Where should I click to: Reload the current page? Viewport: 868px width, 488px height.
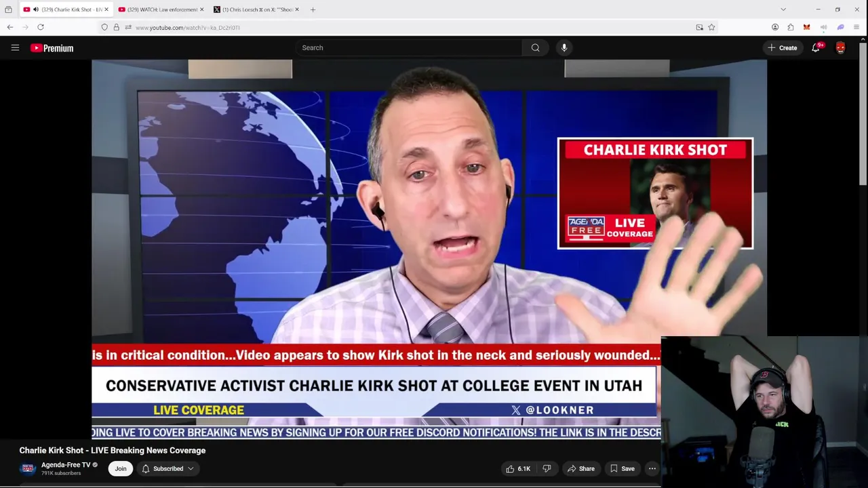pos(41,27)
